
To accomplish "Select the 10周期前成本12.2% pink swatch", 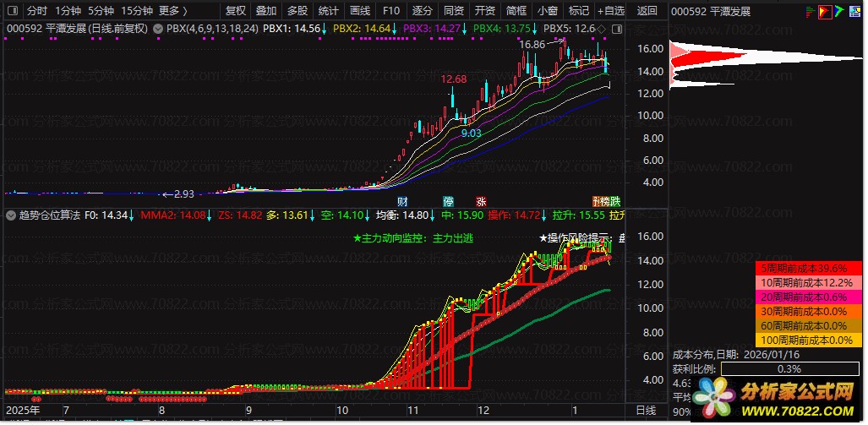I will pyautogui.click(x=809, y=283).
